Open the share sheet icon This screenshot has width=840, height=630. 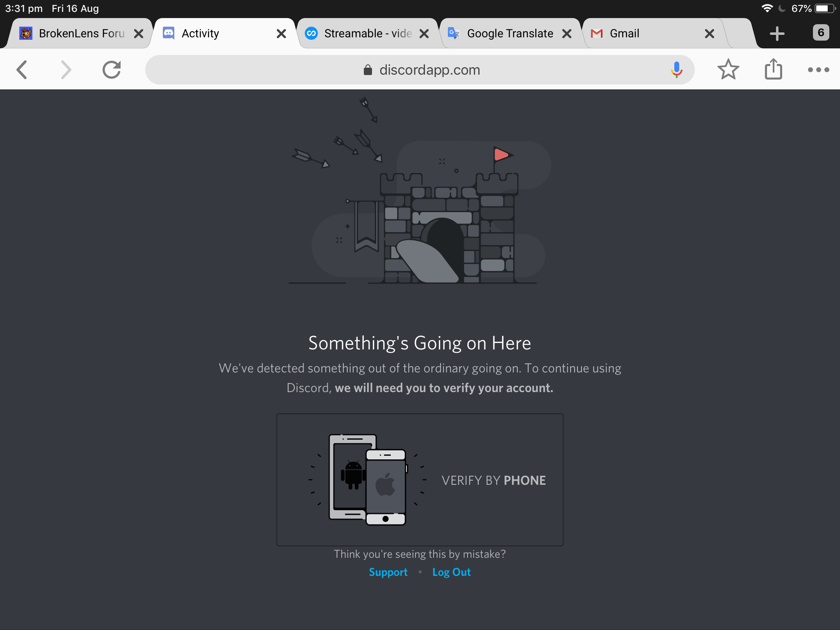[x=774, y=69]
